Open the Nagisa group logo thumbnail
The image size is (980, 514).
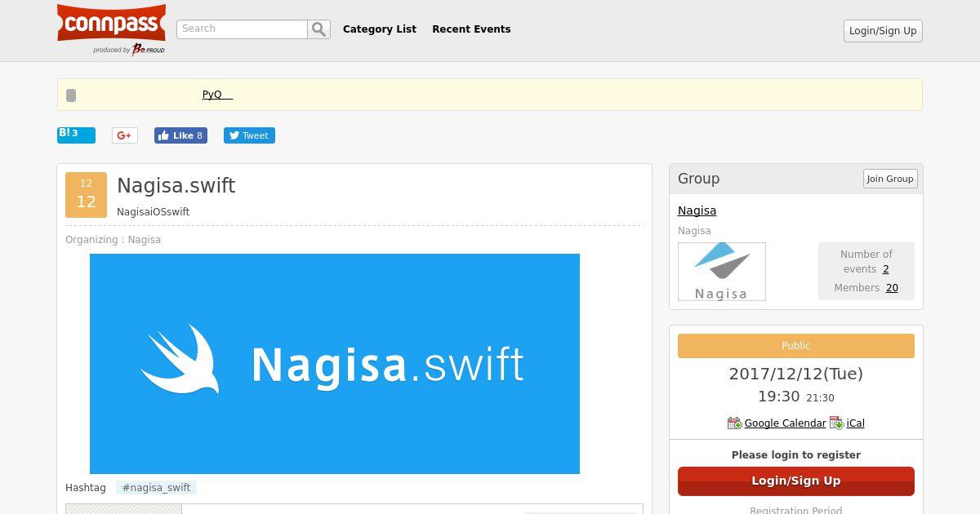coord(722,272)
